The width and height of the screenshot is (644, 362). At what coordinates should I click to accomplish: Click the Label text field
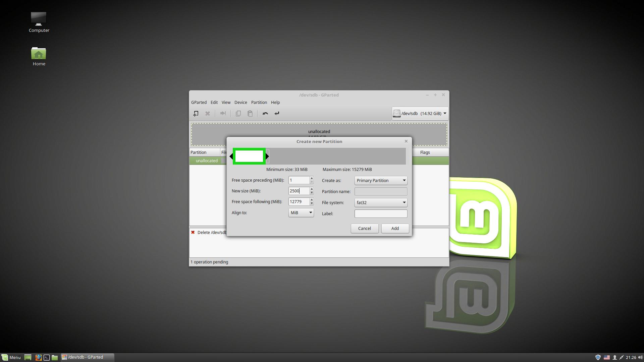pos(381,214)
